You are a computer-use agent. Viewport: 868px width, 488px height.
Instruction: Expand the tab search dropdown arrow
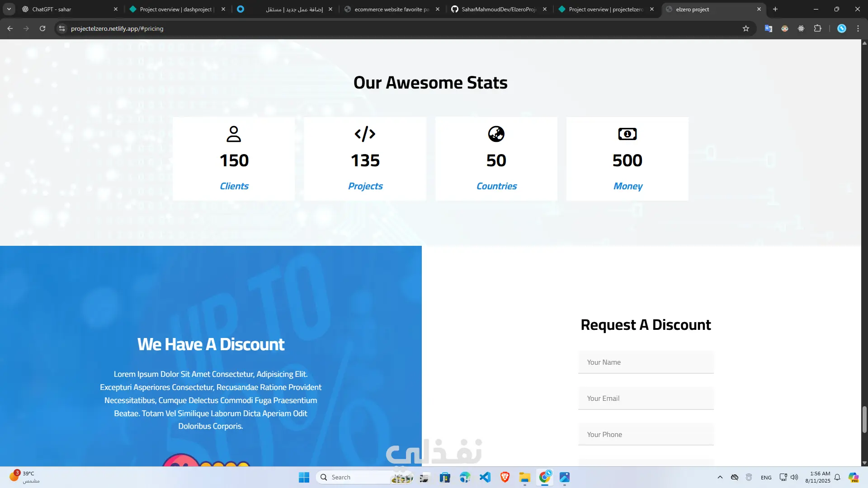click(9, 9)
